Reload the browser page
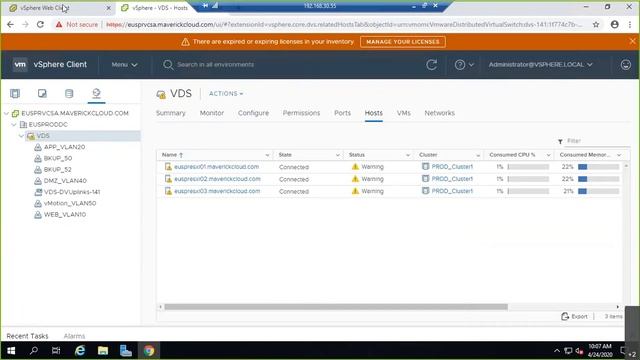 40,24
